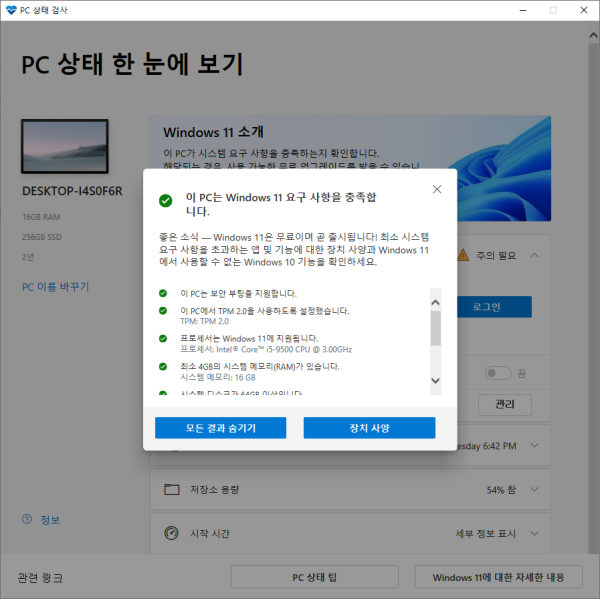Image resolution: width=600 pixels, height=599 pixels.
Task: Click the 로그인 button
Action: point(494,307)
